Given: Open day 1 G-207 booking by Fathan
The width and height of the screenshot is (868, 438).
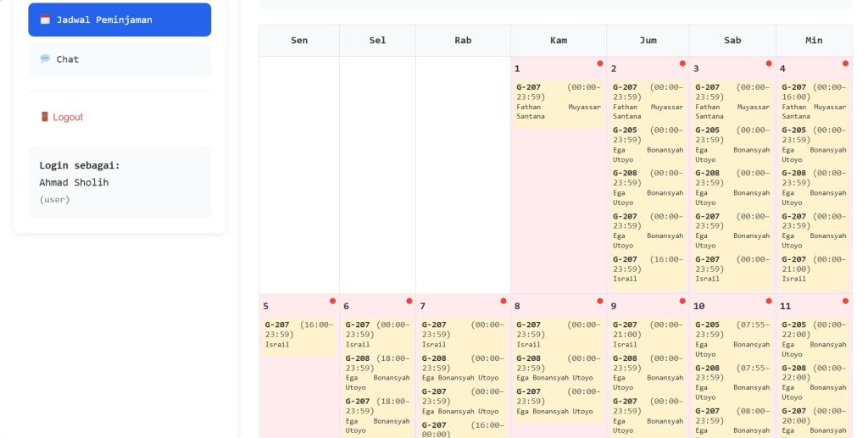Looking at the screenshot, I should click(x=559, y=102).
